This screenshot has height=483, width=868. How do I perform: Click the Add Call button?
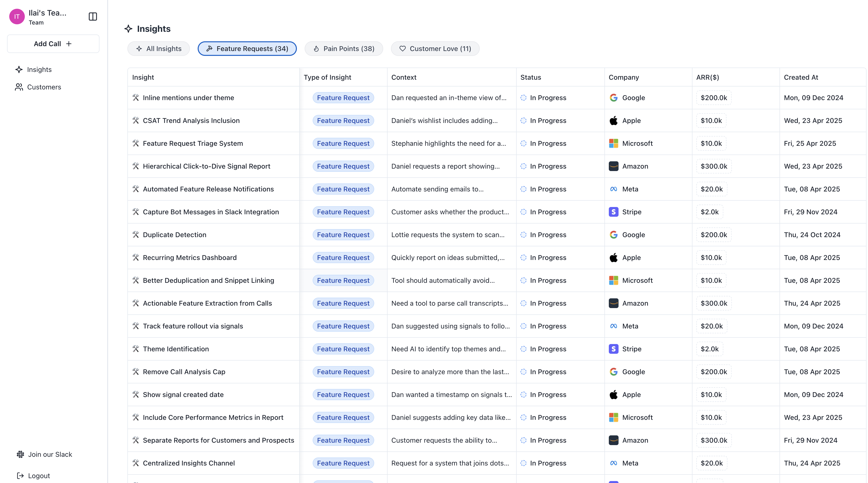point(53,44)
